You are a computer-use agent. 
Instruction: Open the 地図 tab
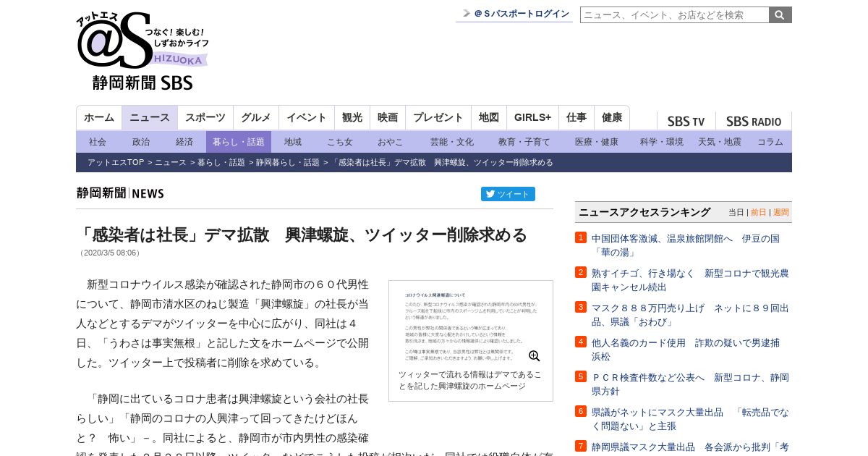point(489,118)
